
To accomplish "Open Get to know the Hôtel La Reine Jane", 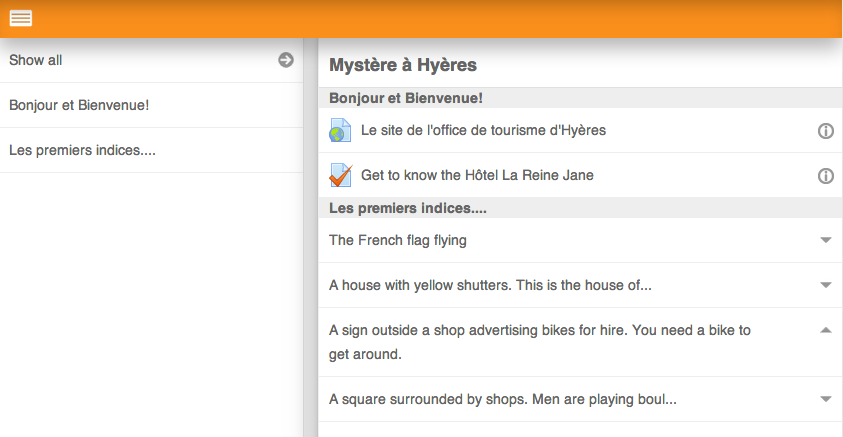I will [477, 175].
